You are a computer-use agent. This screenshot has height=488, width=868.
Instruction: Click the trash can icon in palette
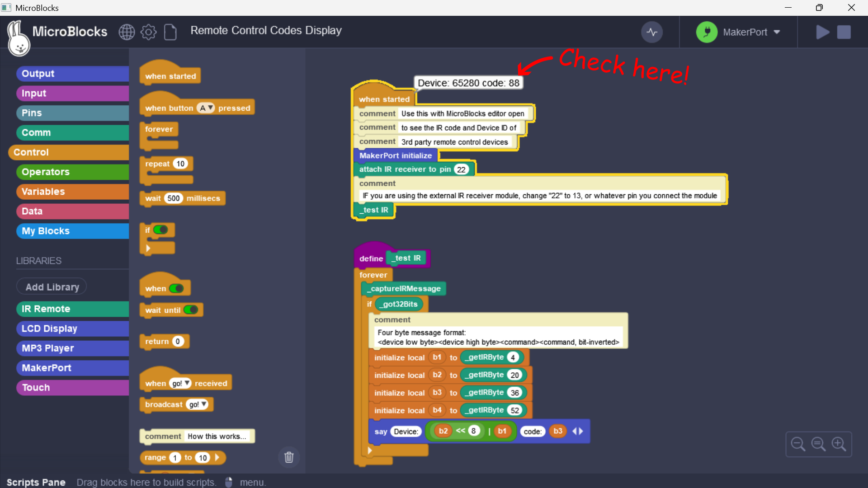289,457
